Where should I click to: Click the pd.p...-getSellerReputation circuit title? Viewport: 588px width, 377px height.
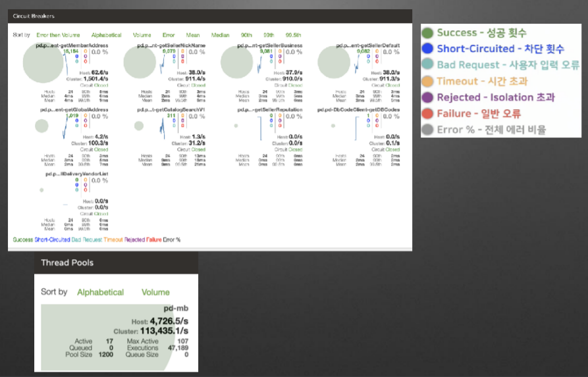pyautogui.click(x=269, y=110)
